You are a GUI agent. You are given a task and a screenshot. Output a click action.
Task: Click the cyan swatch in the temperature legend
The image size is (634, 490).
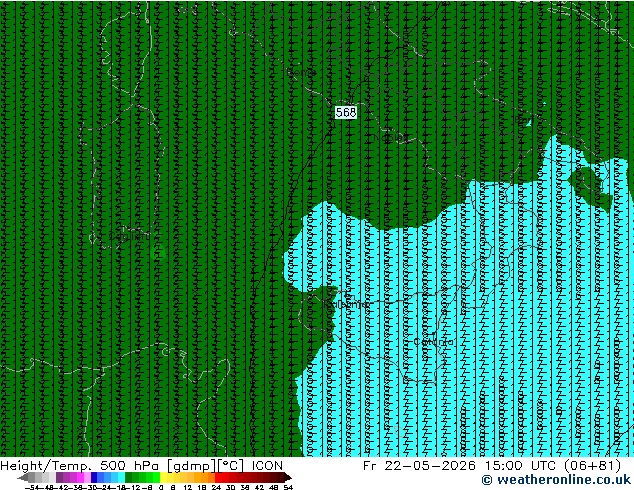(x=121, y=477)
